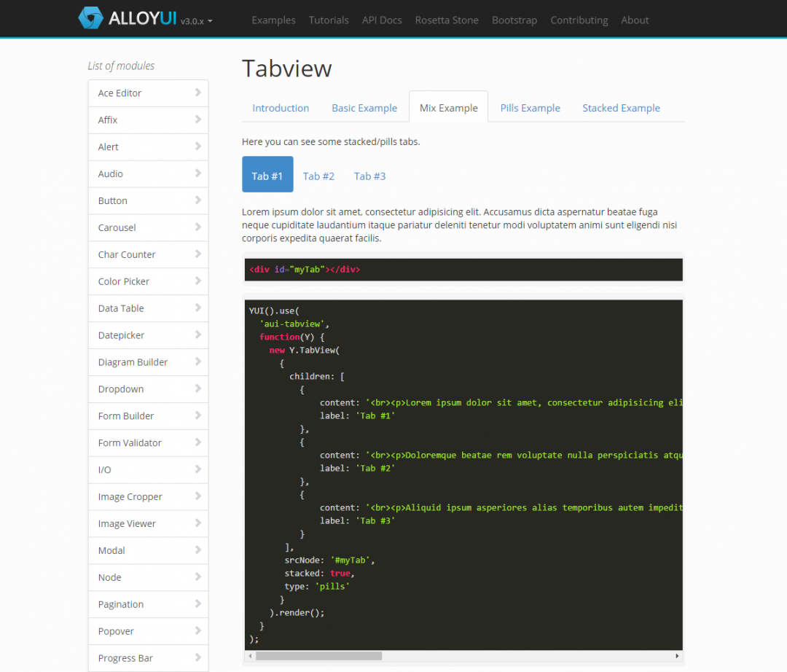Switch to the Pills Example tab
Viewport: 787px width, 672px height.
pyautogui.click(x=530, y=108)
